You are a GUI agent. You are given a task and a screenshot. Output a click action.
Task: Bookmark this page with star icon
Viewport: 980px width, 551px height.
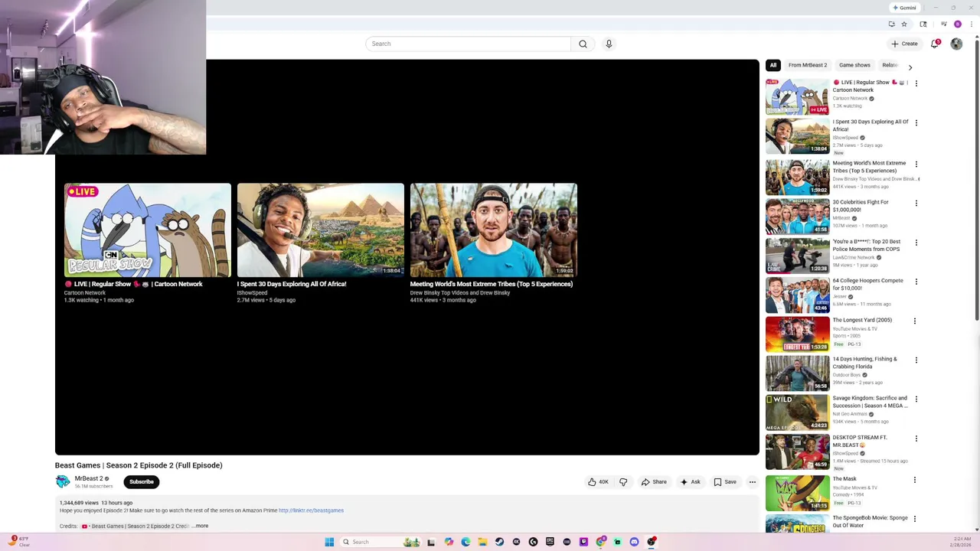tap(904, 24)
